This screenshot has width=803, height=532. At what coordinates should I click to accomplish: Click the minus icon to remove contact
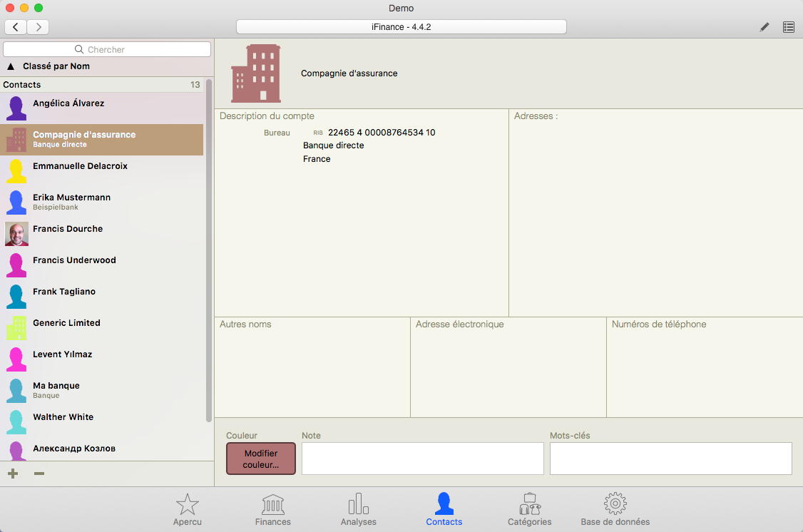(x=39, y=474)
